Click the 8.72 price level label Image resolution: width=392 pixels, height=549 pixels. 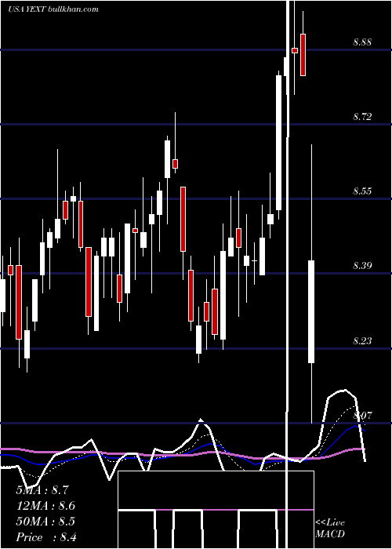[x=362, y=117]
